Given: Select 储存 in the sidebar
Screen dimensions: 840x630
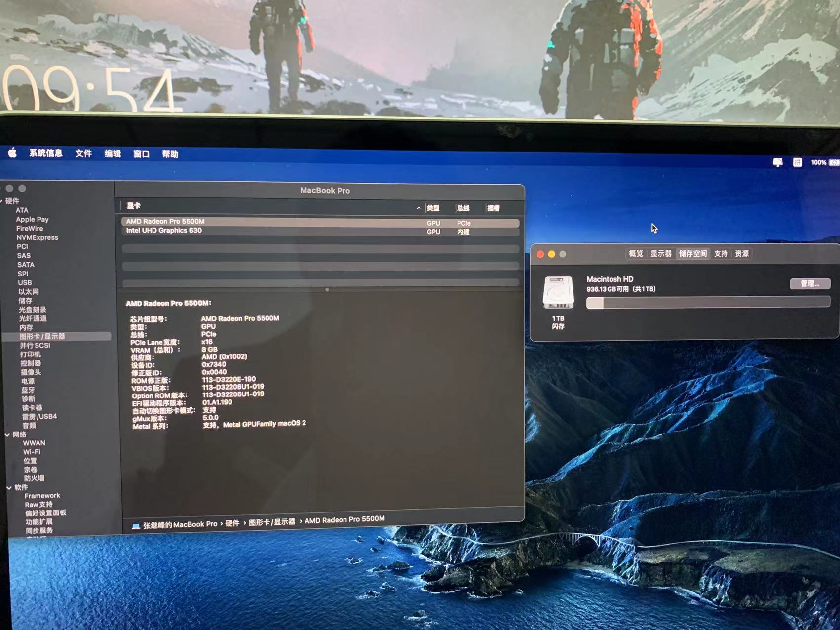Looking at the screenshot, I should click(25, 301).
